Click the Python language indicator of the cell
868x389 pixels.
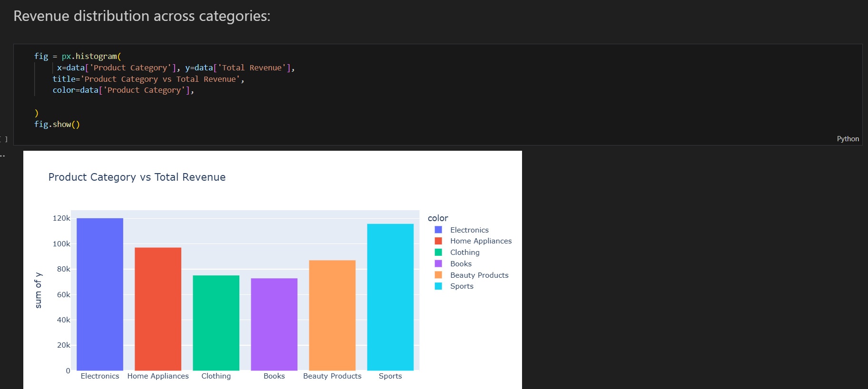(848, 139)
